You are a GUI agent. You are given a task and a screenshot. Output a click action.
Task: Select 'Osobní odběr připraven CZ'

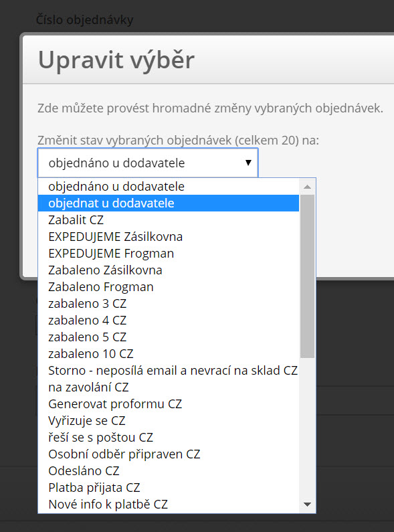[169, 454]
